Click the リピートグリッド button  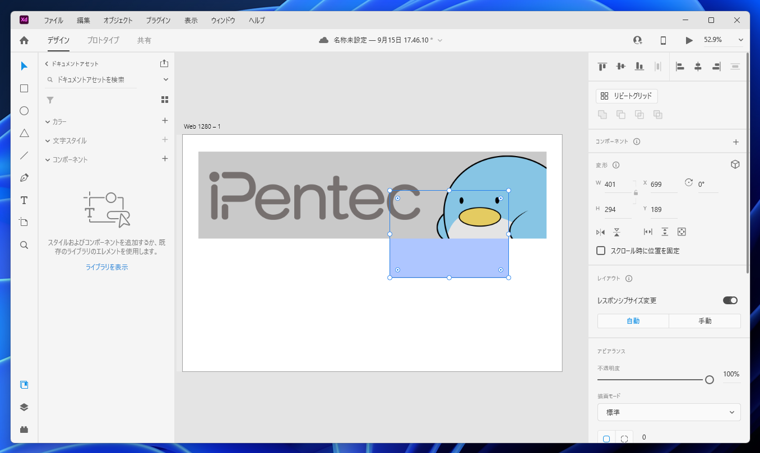[627, 96]
